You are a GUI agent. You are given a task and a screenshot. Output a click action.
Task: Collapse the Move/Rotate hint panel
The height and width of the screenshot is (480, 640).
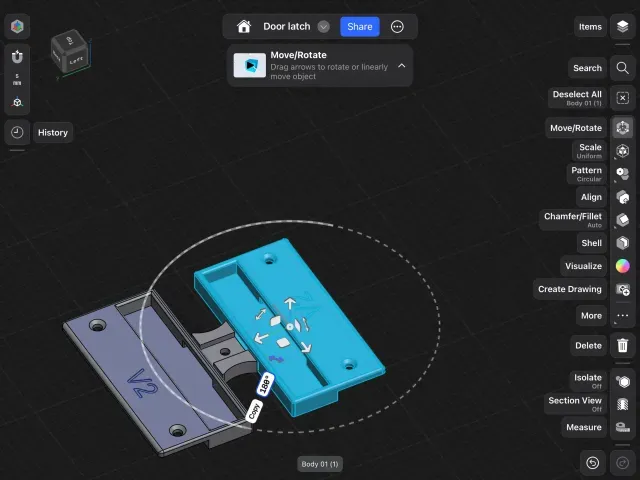tap(402, 65)
